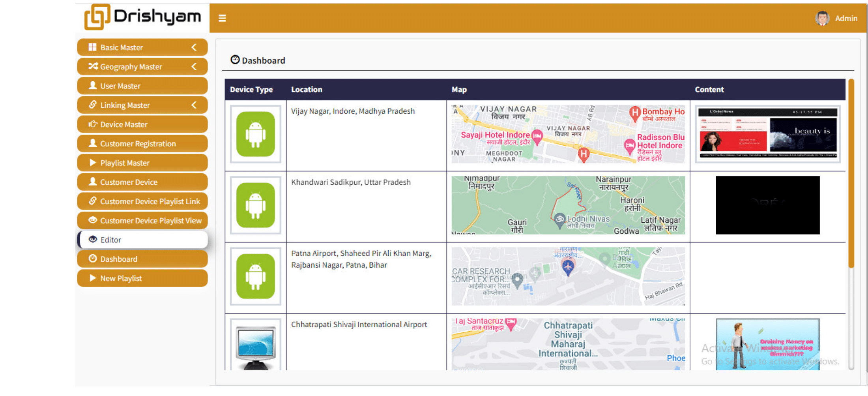Screen dimensions: 868x396
Task: Toggle the hamburger sidebar menu icon
Action: pyautogui.click(x=222, y=18)
